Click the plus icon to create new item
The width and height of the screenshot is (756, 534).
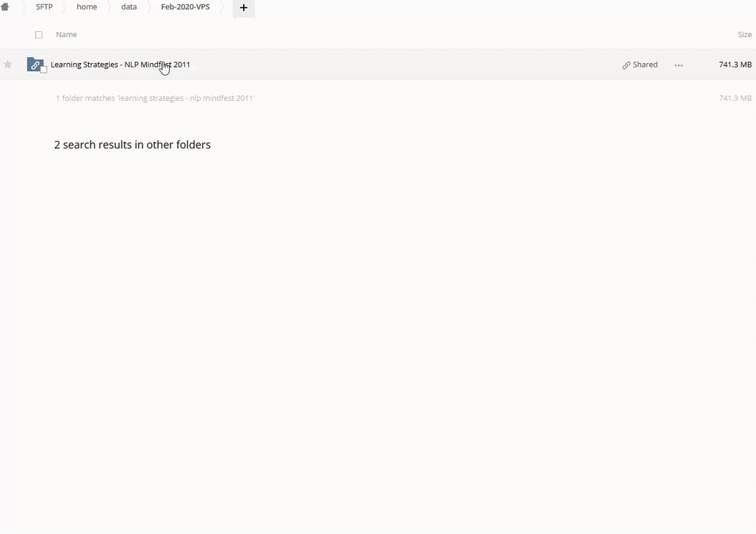tap(243, 7)
